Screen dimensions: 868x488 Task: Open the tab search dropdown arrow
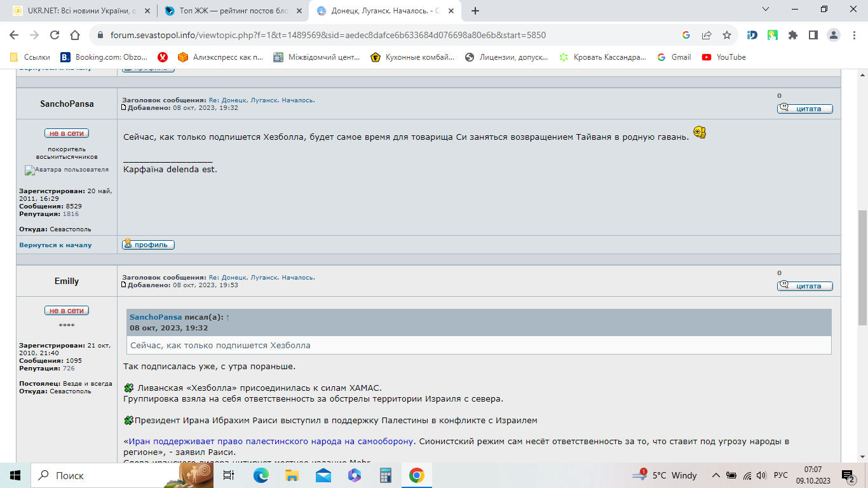coord(766,10)
